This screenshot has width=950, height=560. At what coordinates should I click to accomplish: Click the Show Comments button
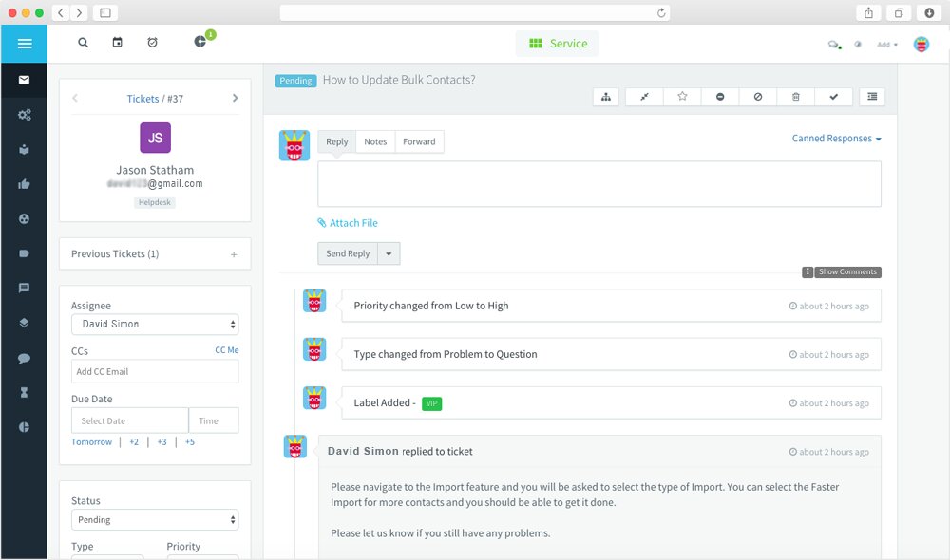click(x=847, y=271)
